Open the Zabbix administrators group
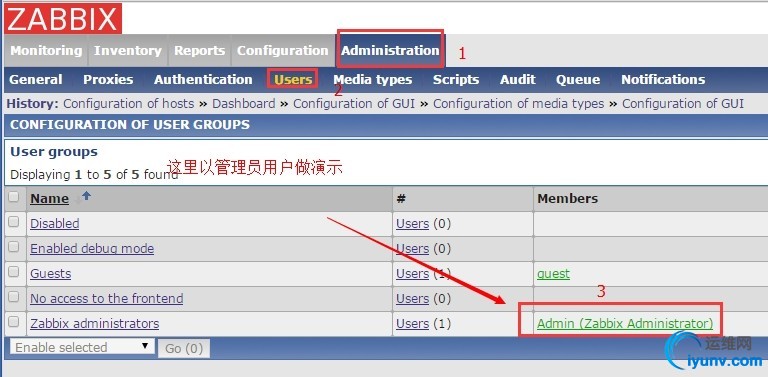This screenshot has height=377, width=768. 95,323
